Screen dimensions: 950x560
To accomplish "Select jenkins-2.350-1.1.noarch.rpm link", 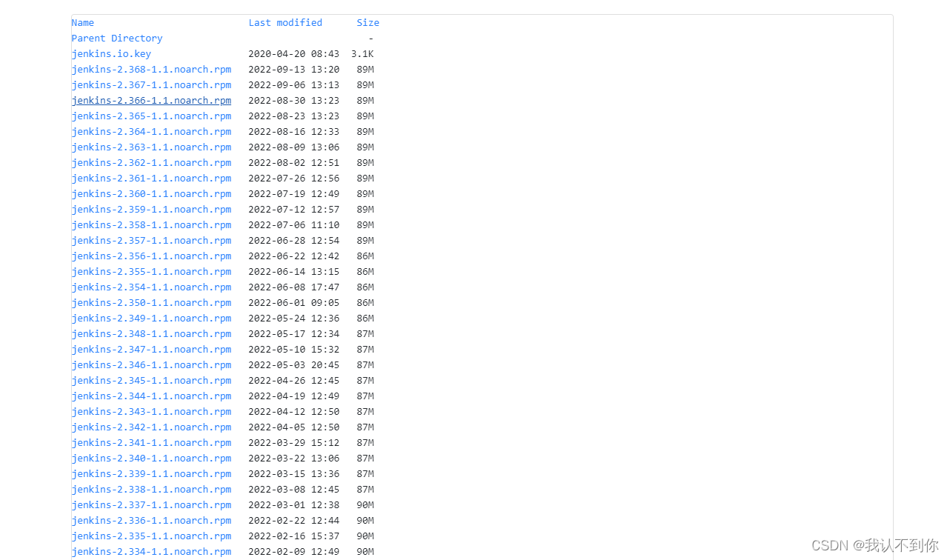I will pos(151,303).
